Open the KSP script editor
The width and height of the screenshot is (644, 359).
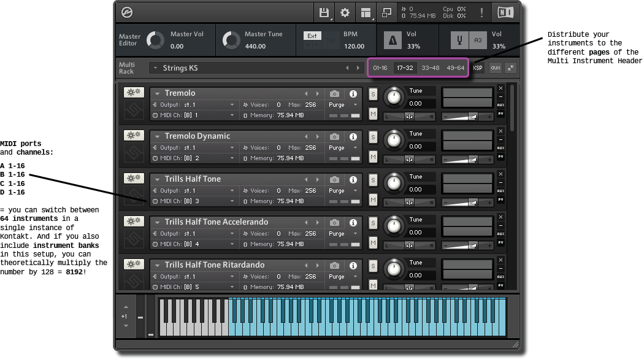tap(478, 68)
